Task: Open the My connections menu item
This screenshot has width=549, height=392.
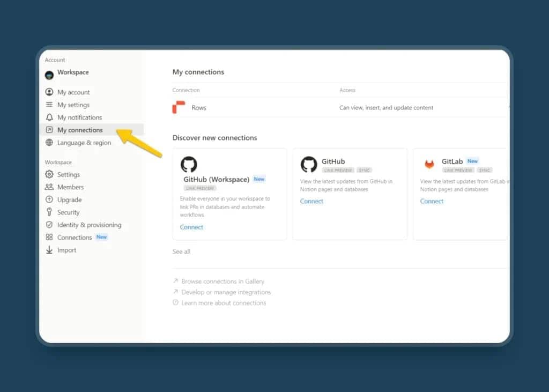Action: click(x=80, y=130)
